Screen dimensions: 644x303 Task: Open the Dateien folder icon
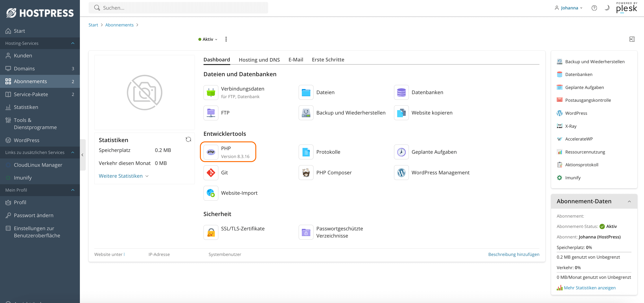pos(306,92)
